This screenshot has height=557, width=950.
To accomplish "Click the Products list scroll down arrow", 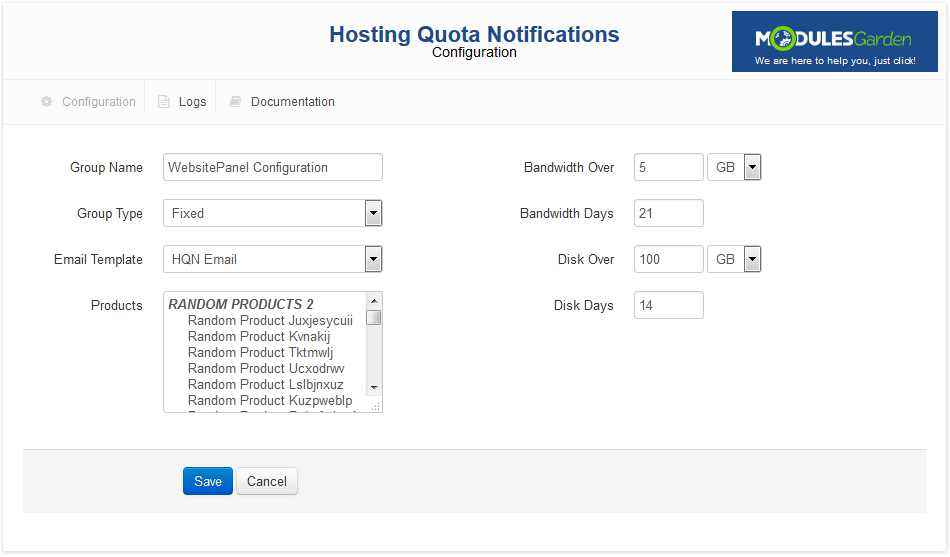I will pyautogui.click(x=374, y=387).
